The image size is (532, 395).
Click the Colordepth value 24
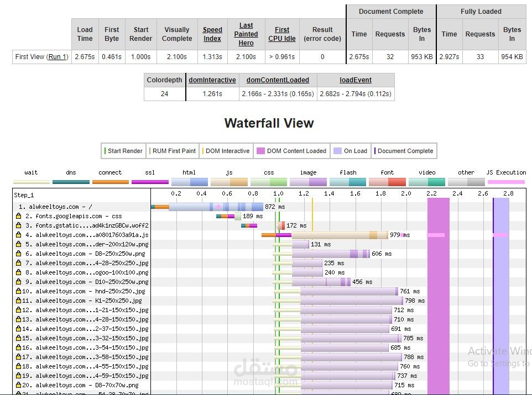(x=165, y=93)
